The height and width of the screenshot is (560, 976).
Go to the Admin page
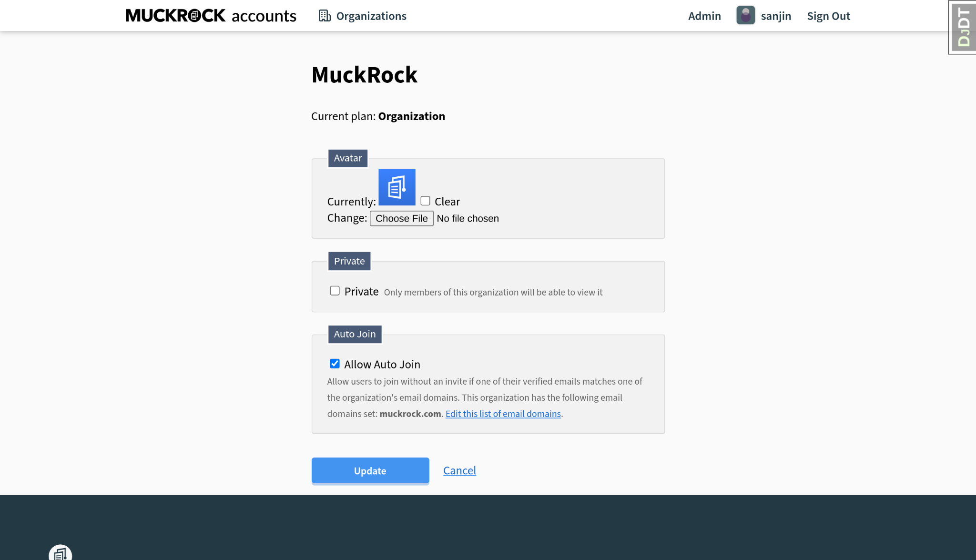pos(704,16)
